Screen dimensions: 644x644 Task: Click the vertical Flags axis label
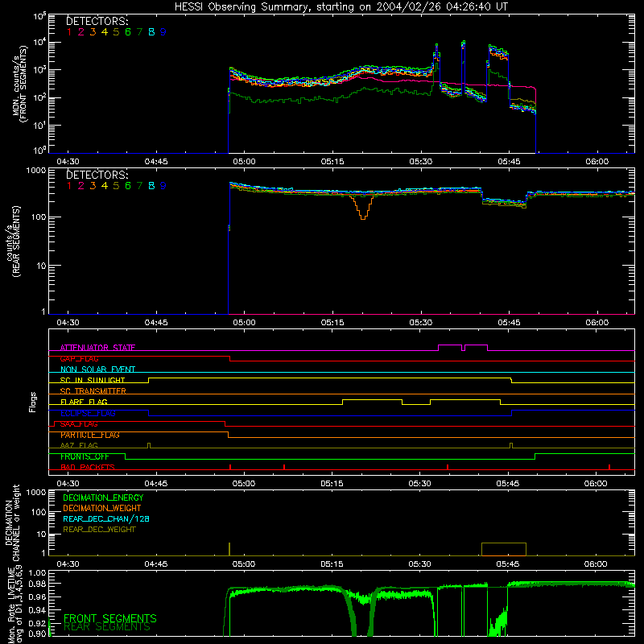(33, 402)
